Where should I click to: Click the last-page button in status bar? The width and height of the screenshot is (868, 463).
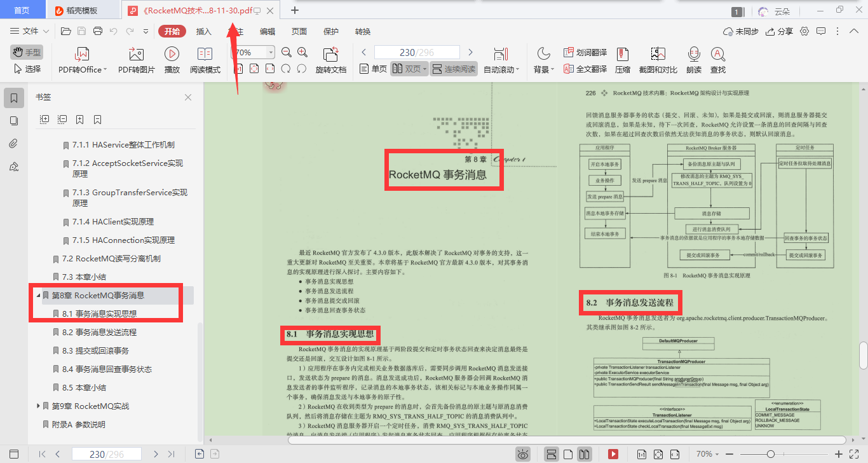point(171,454)
